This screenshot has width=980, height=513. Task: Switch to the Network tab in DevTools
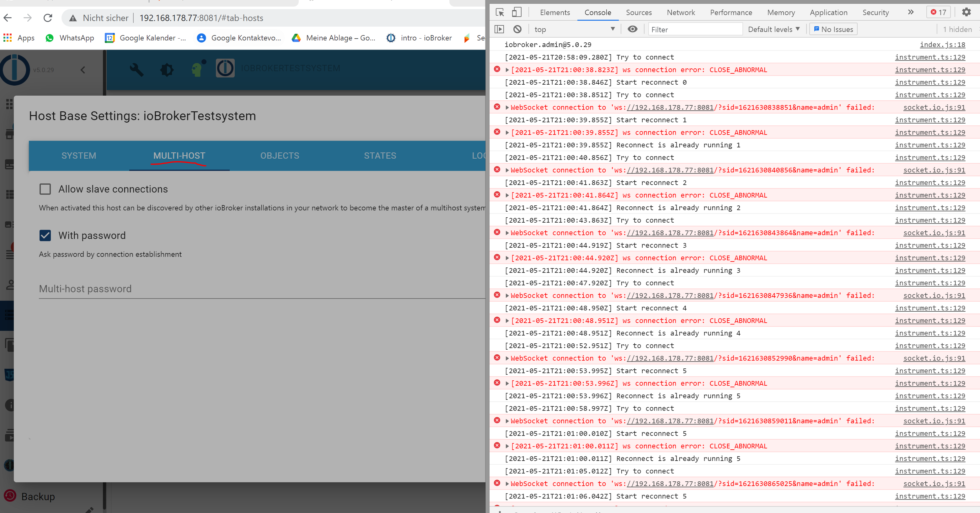pyautogui.click(x=681, y=12)
